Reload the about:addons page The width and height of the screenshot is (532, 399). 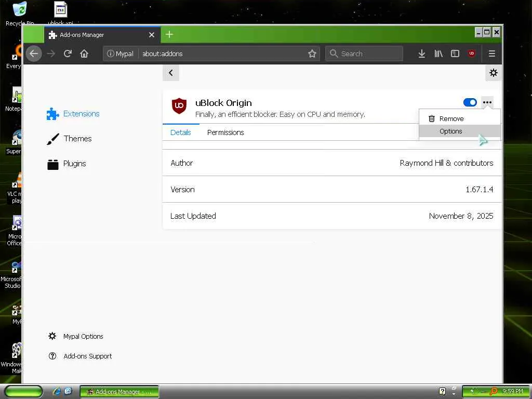point(68,54)
